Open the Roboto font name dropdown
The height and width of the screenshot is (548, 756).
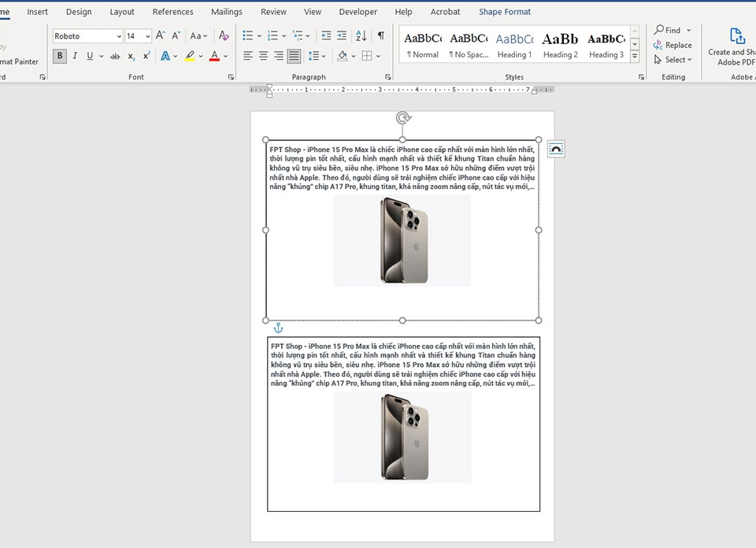pyautogui.click(x=119, y=36)
